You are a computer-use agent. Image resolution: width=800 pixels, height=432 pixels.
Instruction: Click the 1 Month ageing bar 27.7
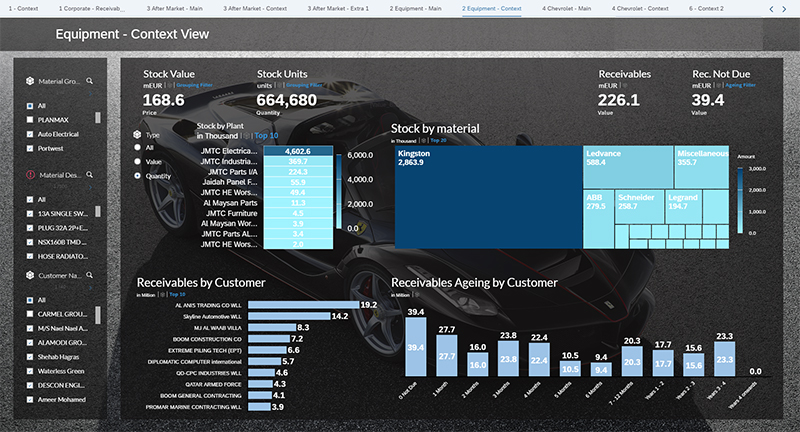(446, 356)
